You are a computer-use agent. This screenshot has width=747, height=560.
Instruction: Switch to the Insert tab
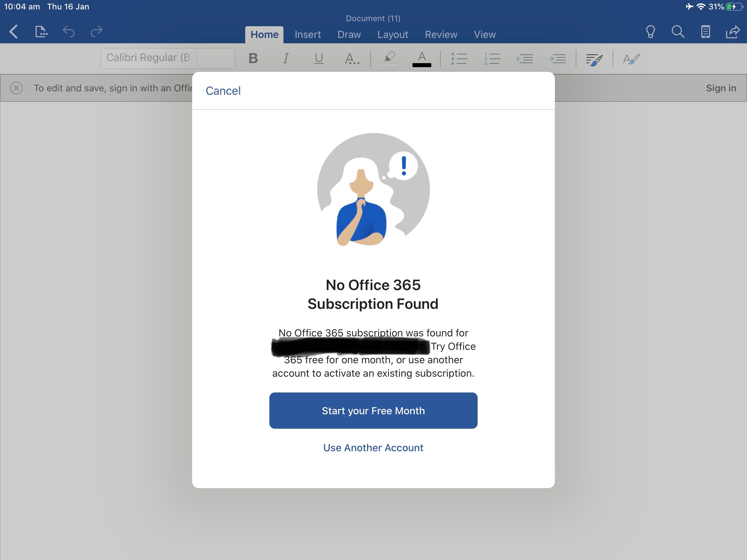(307, 35)
